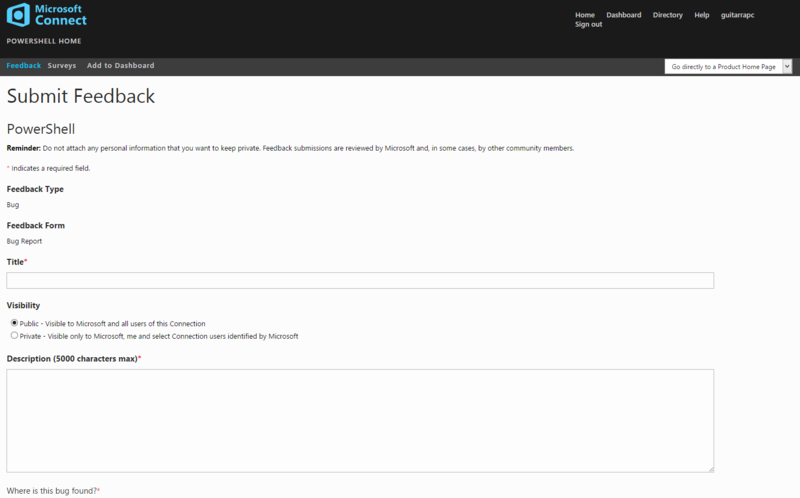Viewport: 800px width, 498px height.
Task: Open the Home link in the header
Action: click(585, 15)
